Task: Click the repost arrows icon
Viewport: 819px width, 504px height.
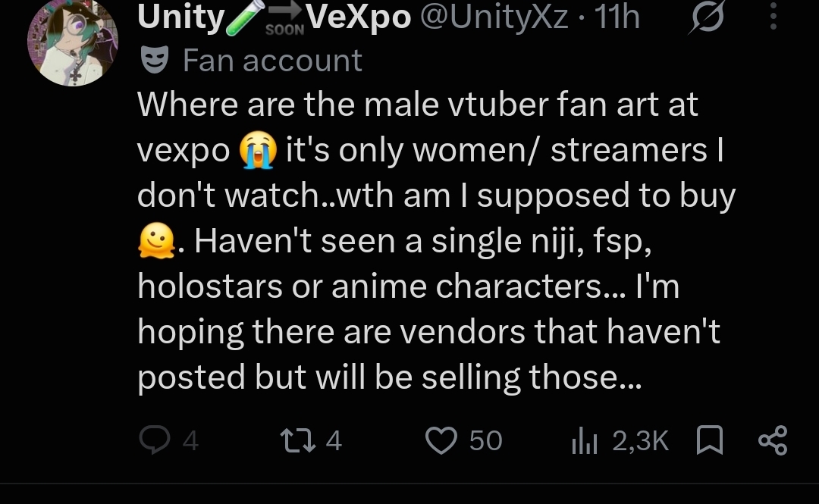Action: [x=298, y=440]
